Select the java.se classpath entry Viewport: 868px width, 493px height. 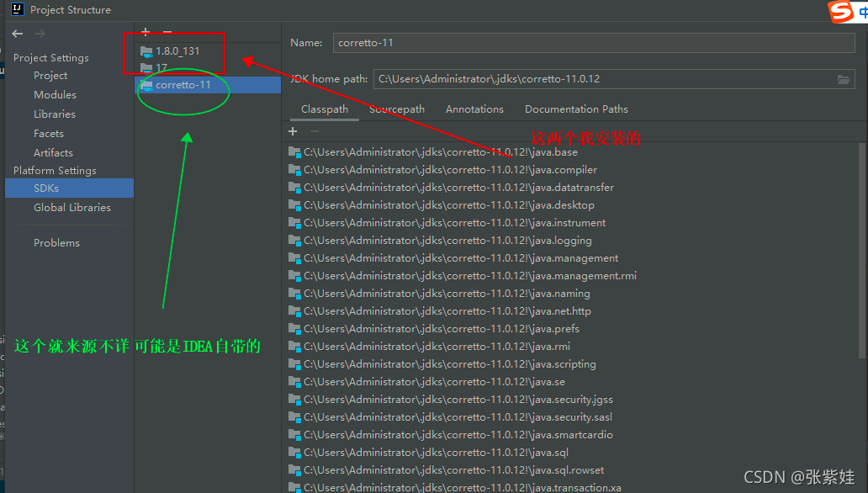(426, 382)
